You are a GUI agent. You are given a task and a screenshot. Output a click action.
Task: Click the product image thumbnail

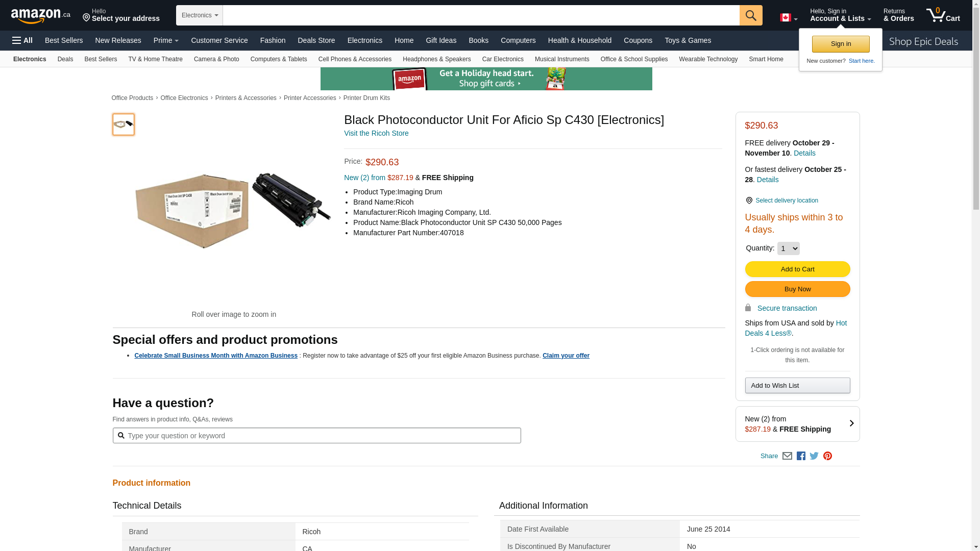click(124, 124)
